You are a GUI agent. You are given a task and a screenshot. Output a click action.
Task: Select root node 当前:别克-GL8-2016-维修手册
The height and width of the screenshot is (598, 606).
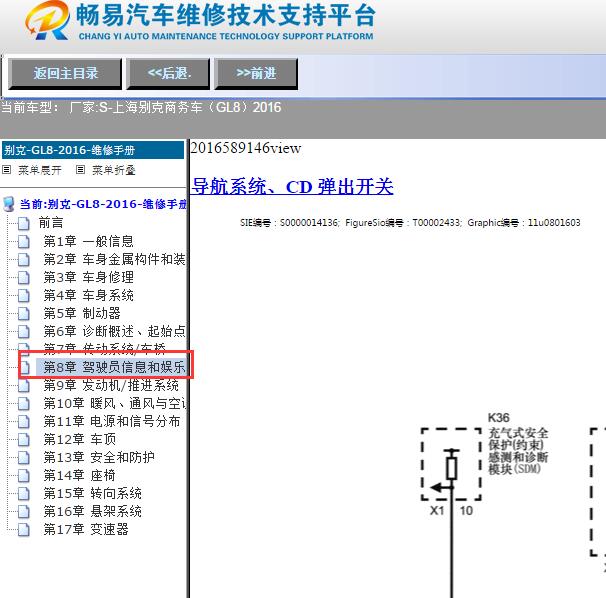pyautogui.click(x=103, y=204)
